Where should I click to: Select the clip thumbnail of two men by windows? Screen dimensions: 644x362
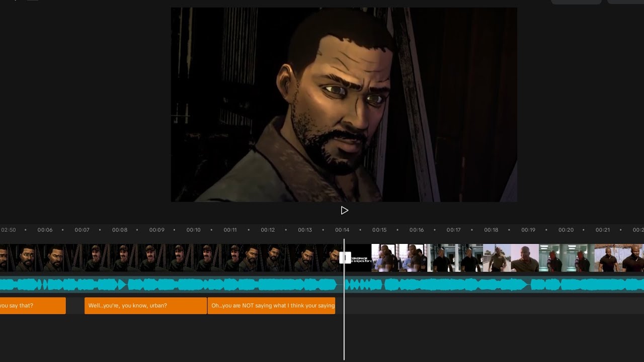[x=399, y=258]
